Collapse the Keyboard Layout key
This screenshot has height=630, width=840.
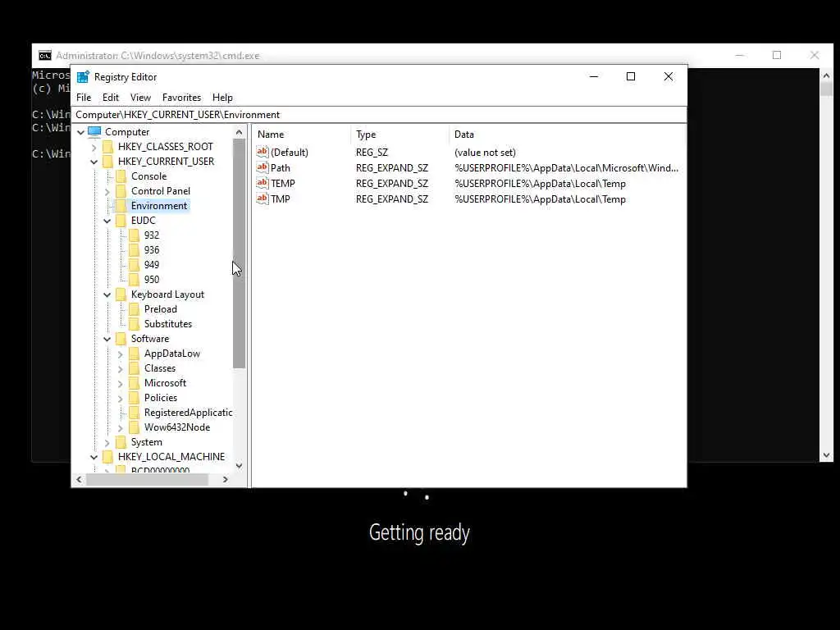tap(107, 294)
